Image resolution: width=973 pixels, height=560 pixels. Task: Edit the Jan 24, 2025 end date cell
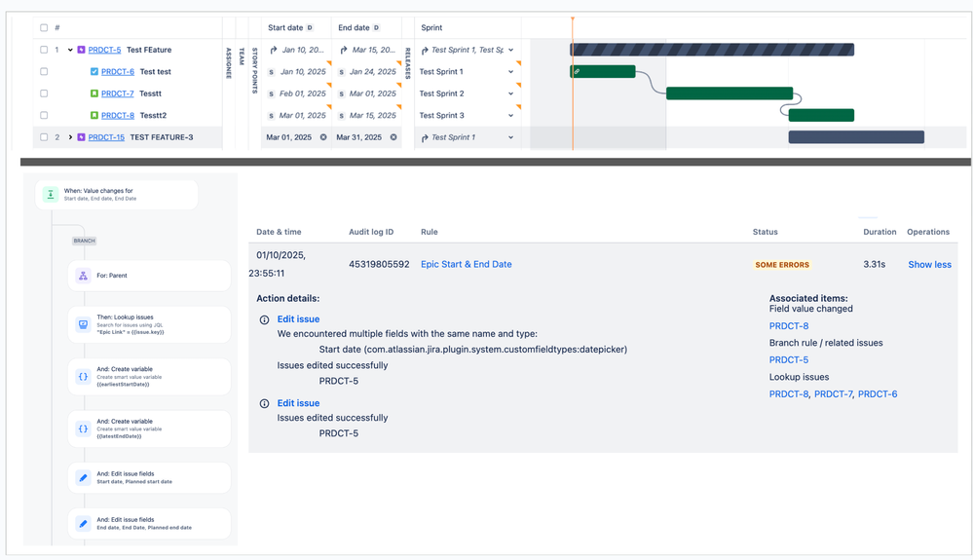(367, 71)
